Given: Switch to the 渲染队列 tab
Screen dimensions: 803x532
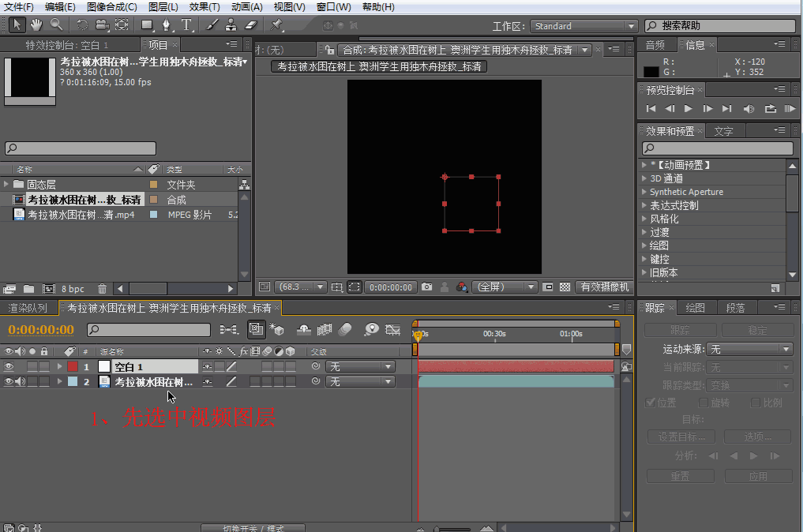Looking at the screenshot, I should (28, 308).
